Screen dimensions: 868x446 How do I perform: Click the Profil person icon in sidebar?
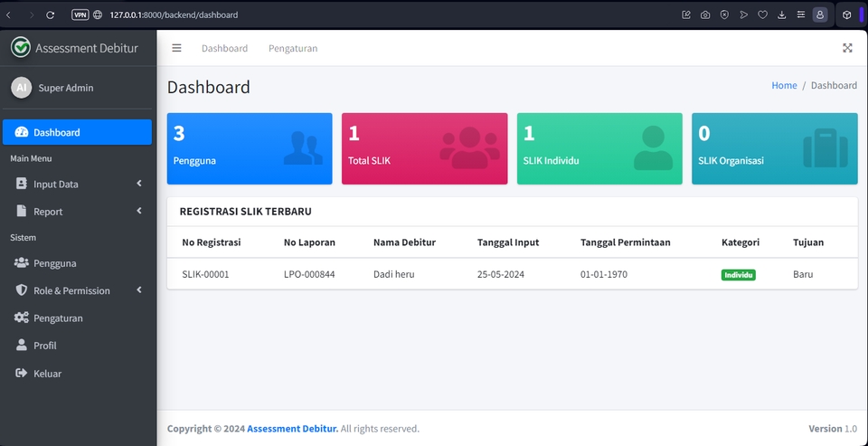[x=22, y=346]
